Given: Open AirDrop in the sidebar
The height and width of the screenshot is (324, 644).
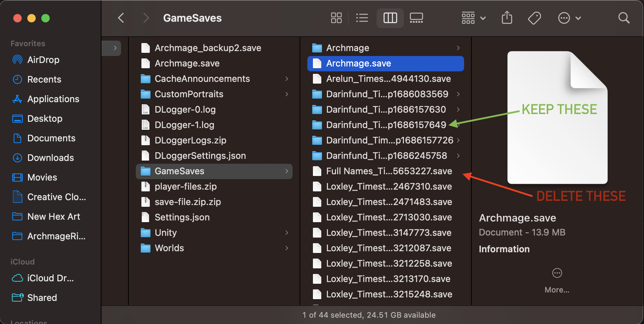Looking at the screenshot, I should (43, 60).
